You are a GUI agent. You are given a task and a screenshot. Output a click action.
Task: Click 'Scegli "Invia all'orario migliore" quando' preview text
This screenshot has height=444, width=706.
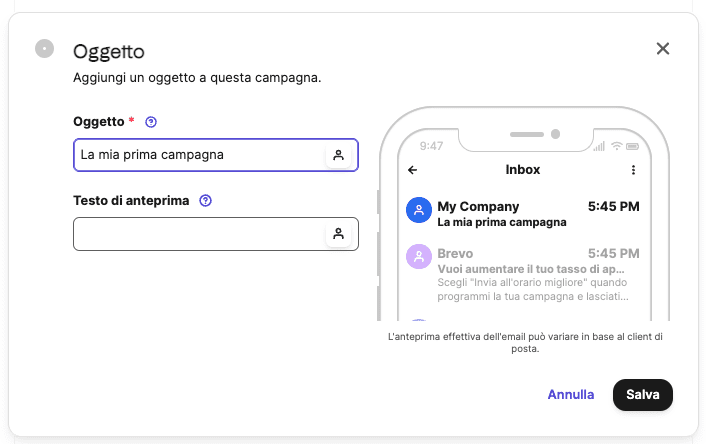point(532,282)
